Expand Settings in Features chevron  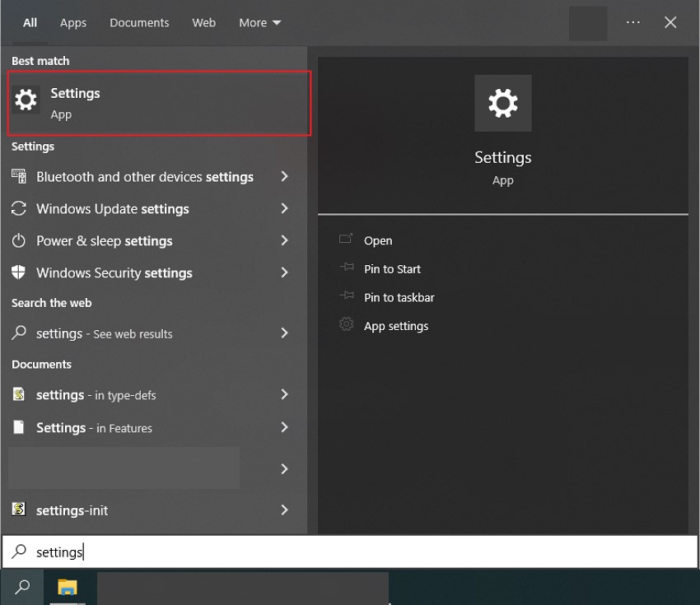[284, 427]
